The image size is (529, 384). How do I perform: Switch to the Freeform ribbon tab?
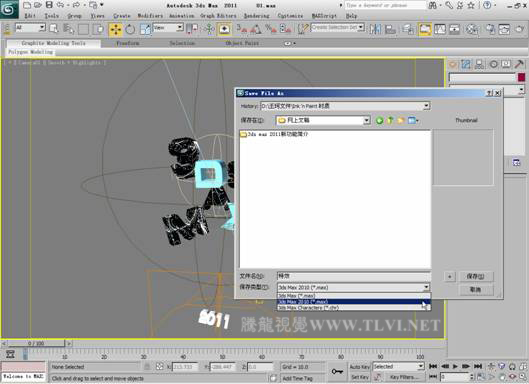(x=128, y=43)
